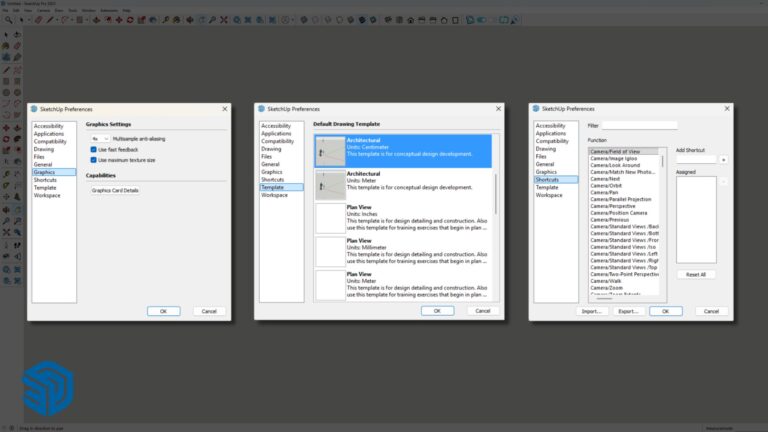The image size is (768, 432).
Task: Select the Scale tool in top toolbar
Action: 142,20
